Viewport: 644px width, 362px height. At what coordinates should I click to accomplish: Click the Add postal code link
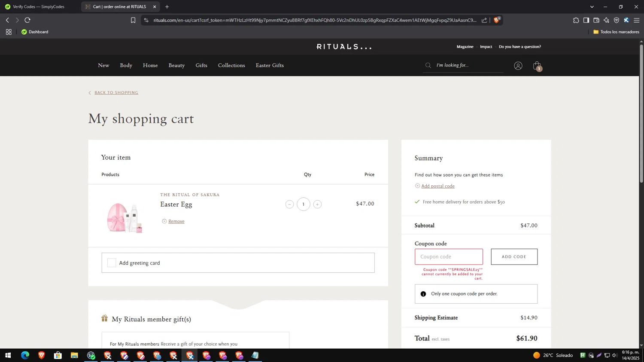438,186
